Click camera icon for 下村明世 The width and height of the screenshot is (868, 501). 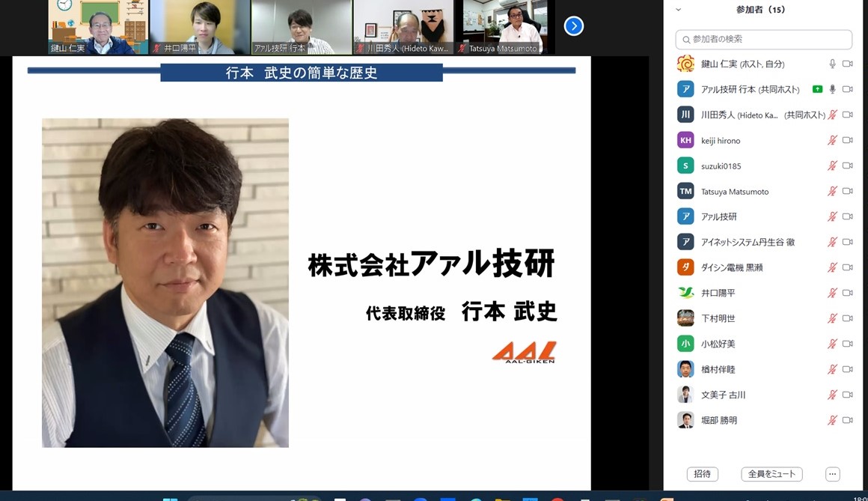[x=847, y=319]
